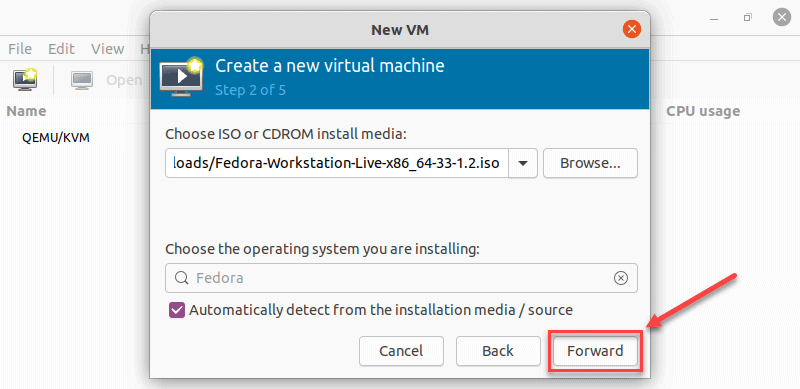Clear the operating system search field
This screenshot has height=389, width=800.
(x=620, y=278)
